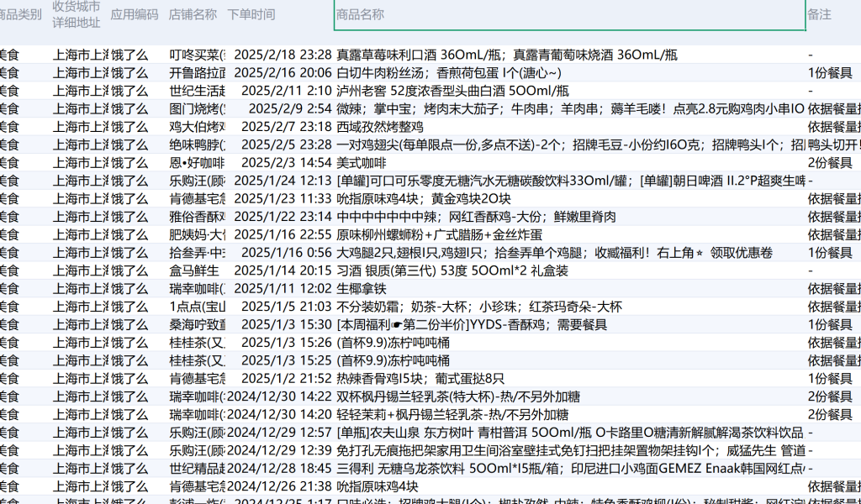Select 1份餐具 in the 白切牛肉粉丝汤 row

point(830,73)
